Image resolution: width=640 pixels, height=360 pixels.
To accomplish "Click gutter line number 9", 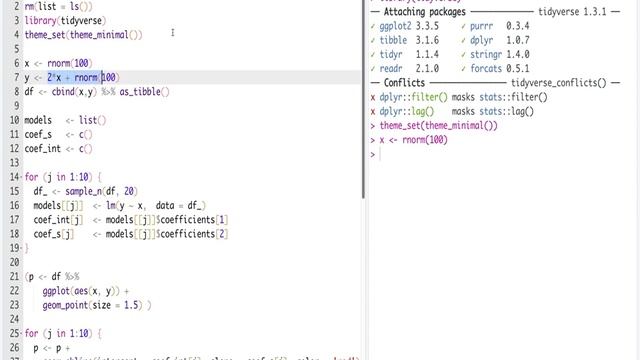I will [x=16, y=106].
